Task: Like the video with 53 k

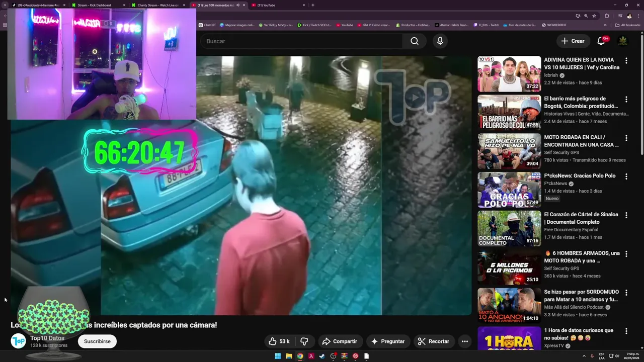Action: (279, 341)
